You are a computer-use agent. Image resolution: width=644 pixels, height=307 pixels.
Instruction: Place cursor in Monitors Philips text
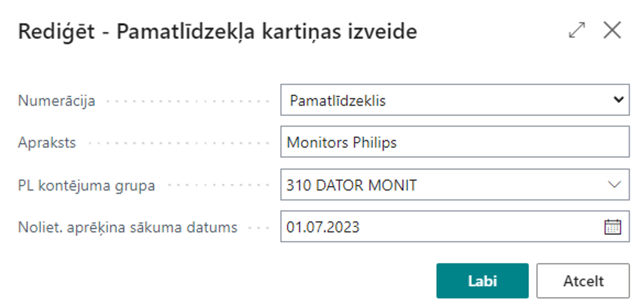pyautogui.click(x=341, y=143)
